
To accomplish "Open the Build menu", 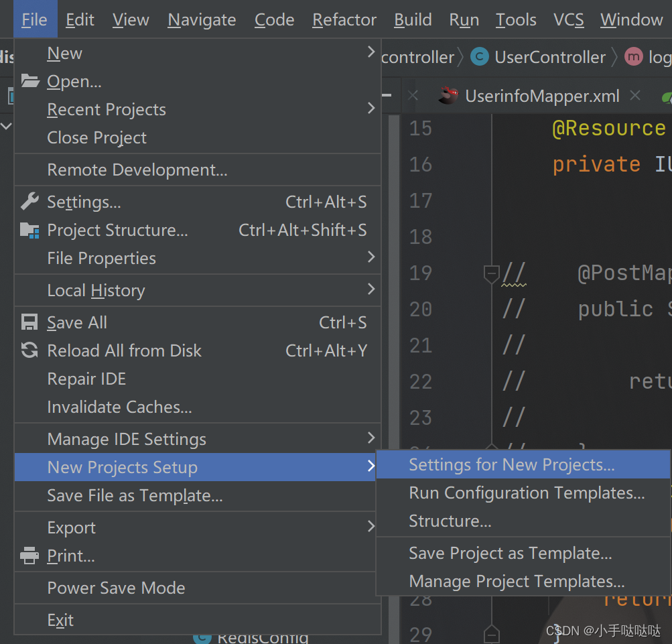I will coord(413,19).
